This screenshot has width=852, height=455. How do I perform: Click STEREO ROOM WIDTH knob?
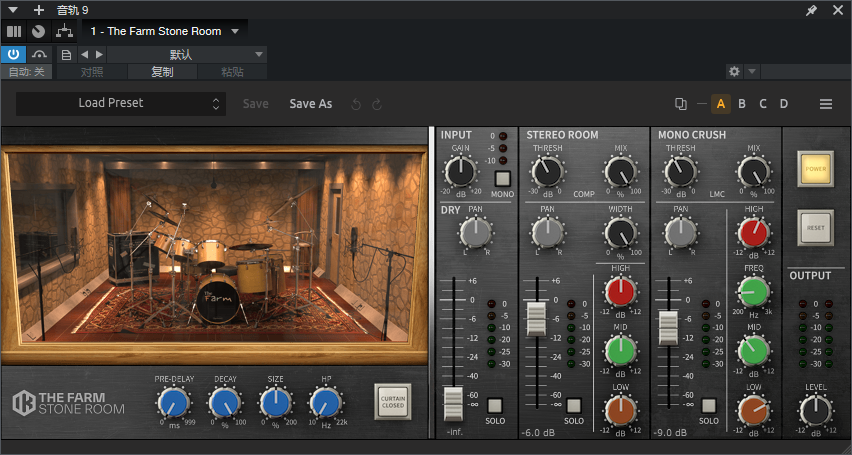click(x=620, y=233)
